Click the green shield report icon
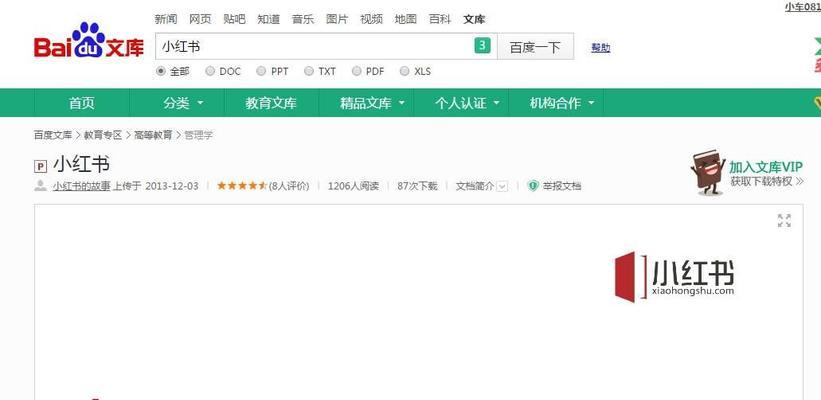The image size is (821, 400). pos(533,186)
